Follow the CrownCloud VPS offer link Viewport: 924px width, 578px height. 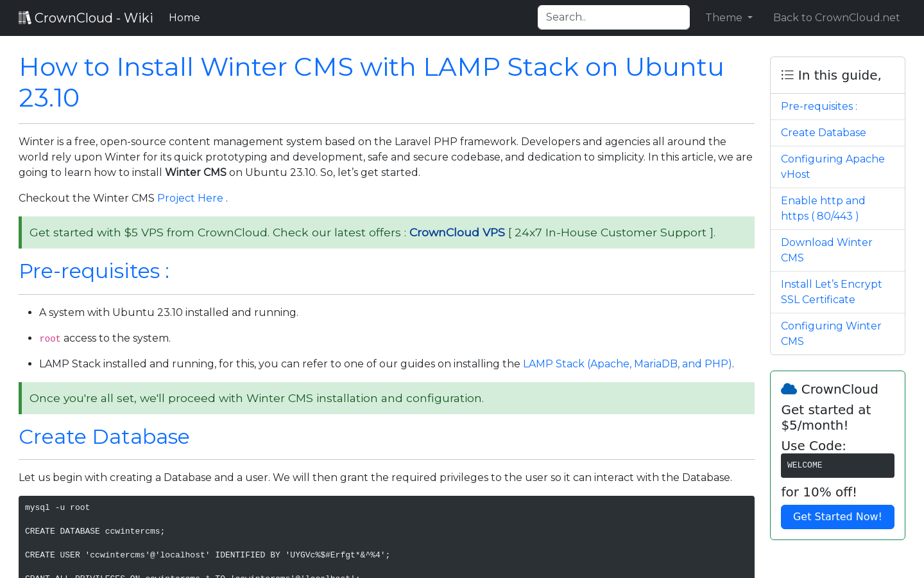457,232
